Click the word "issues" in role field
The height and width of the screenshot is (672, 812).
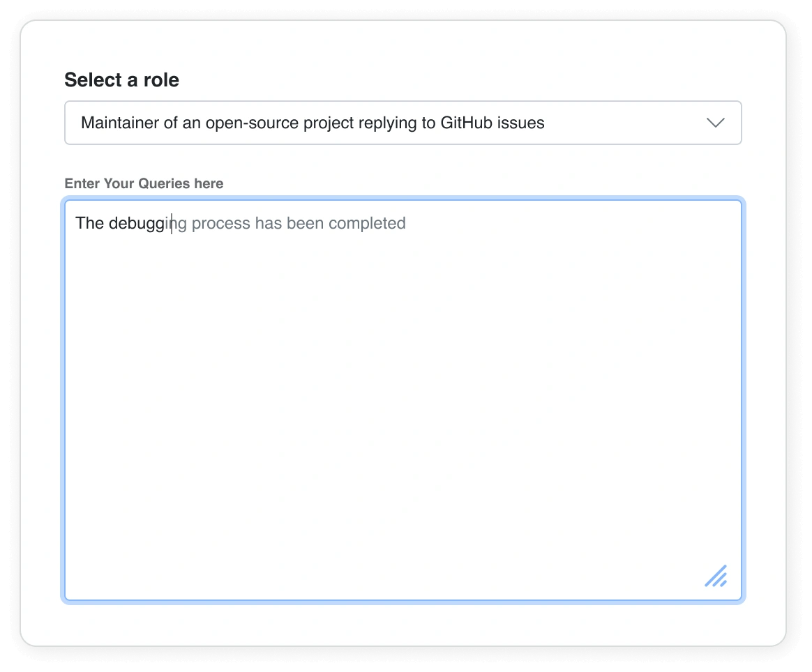520,123
